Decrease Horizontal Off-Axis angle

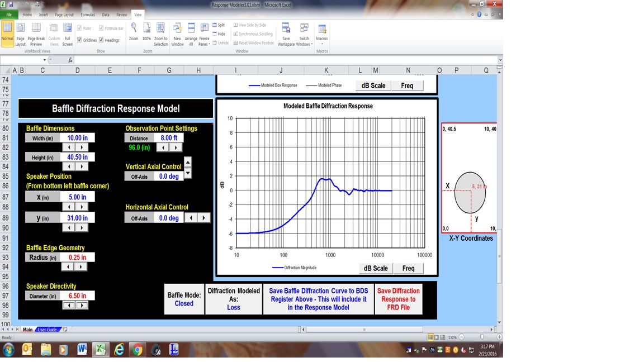(191, 217)
